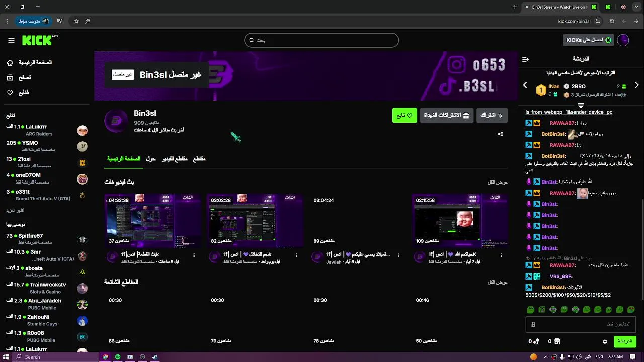Image resolution: width=644 pixels, height=362 pixels.
Task: Click the green Chat send button
Action: coord(625,341)
